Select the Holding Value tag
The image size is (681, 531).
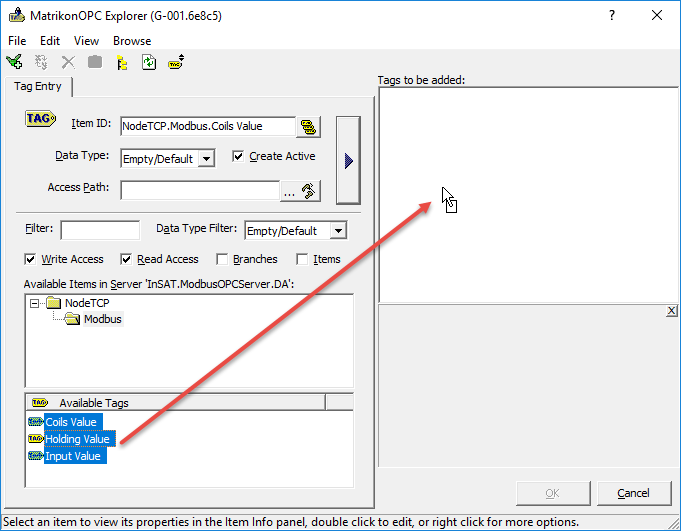click(x=77, y=439)
